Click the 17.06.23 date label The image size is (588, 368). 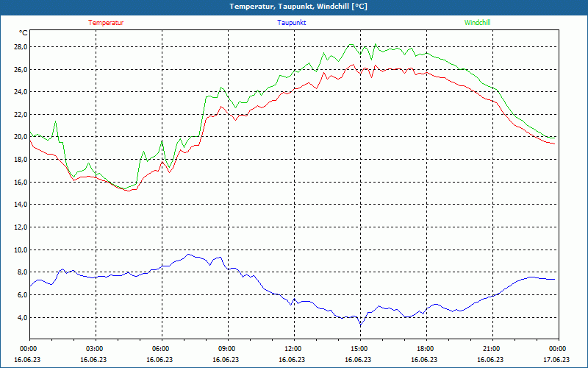coord(556,359)
